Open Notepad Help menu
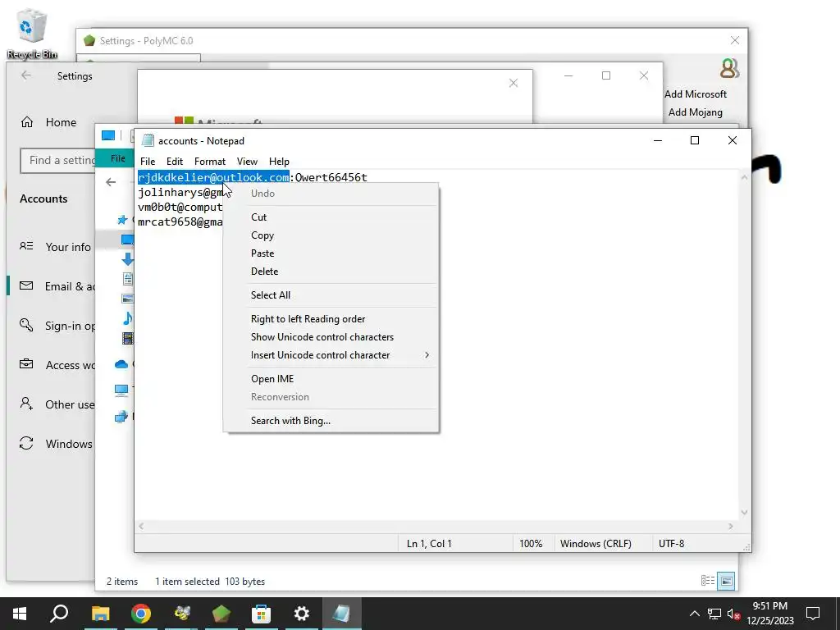840x630 pixels. pyautogui.click(x=279, y=162)
